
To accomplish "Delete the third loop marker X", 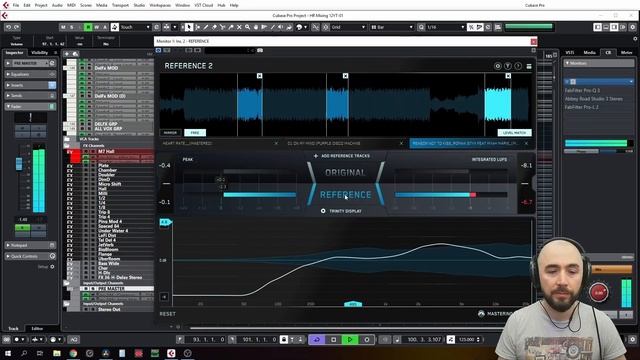I will coord(508,76).
